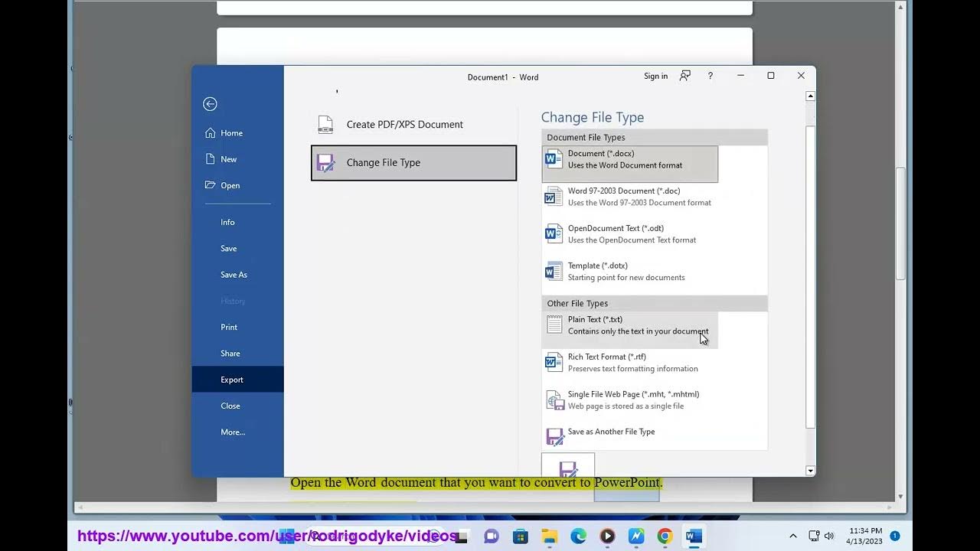Choose Save as Another File Type
Screen dimensions: 980x551
(x=629, y=436)
